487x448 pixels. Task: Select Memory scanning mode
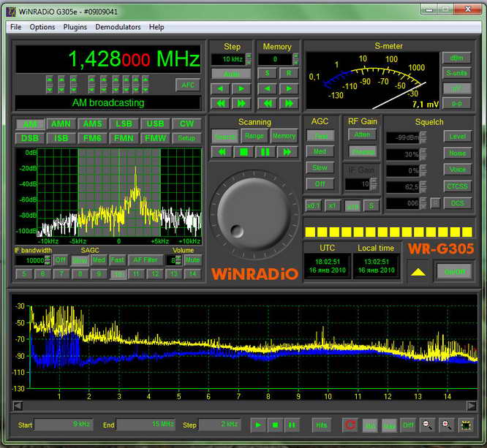284,136
